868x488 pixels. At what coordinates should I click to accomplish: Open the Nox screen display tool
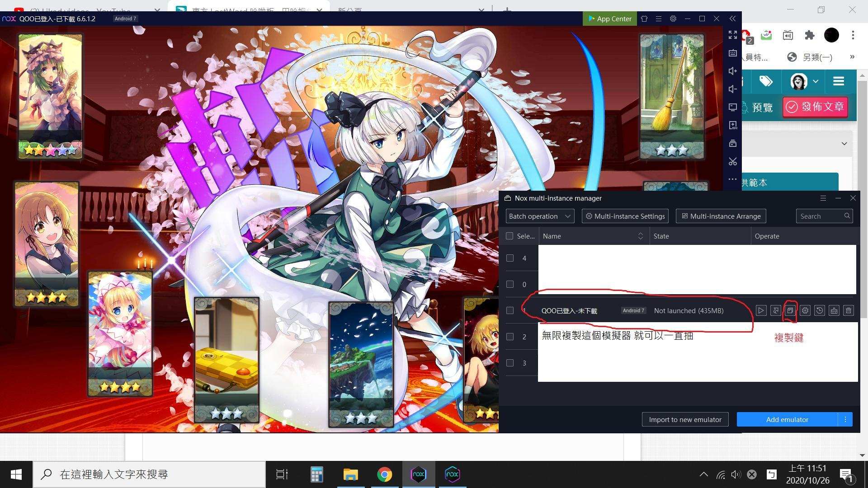click(x=733, y=107)
